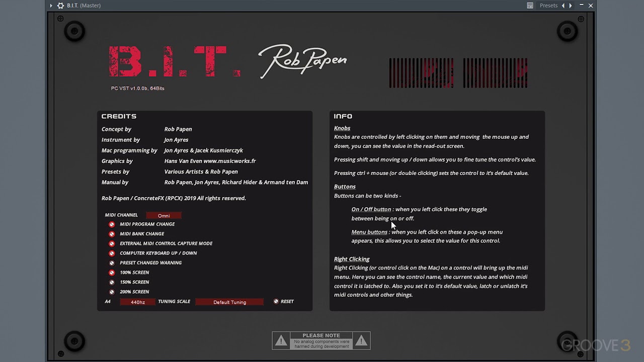Click the B.I.T. (Master) window title

pos(84,6)
